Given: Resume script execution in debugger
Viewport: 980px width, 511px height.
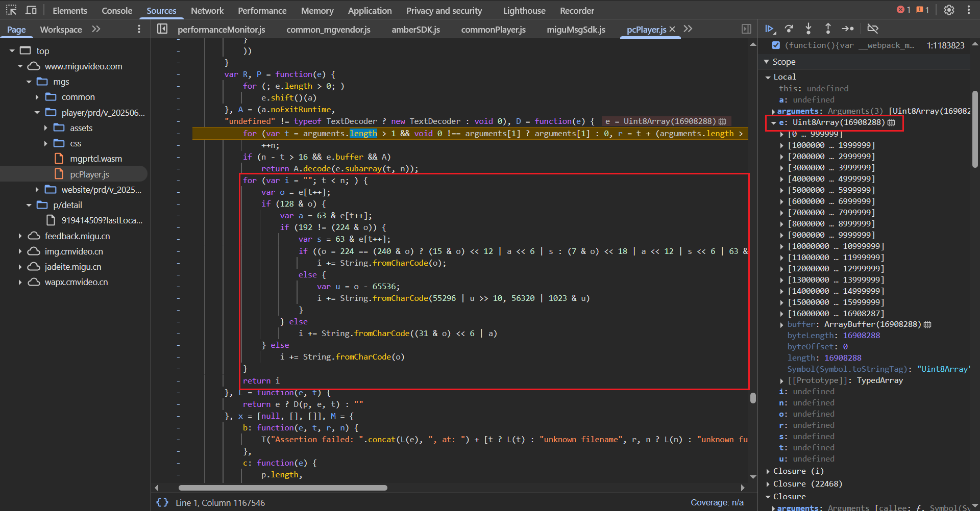Looking at the screenshot, I should (x=770, y=29).
